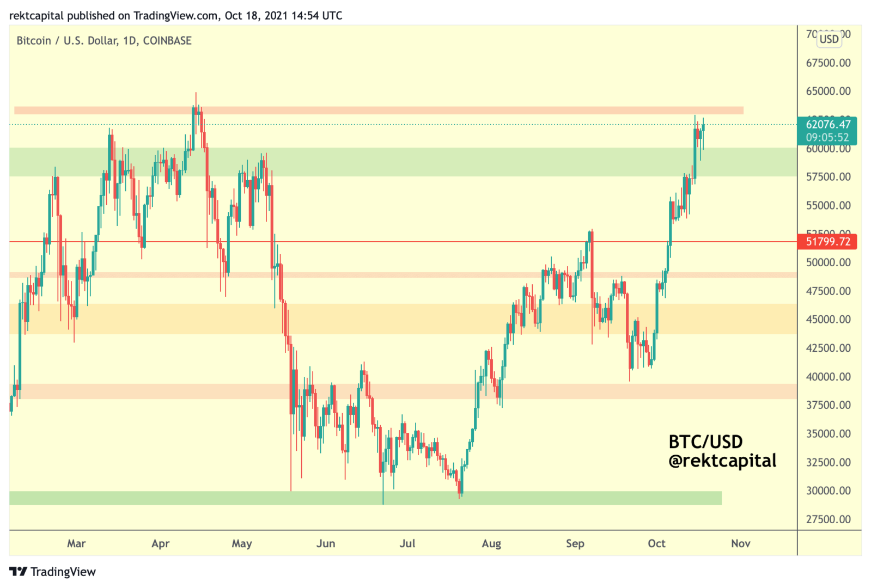Click the 55000.00 price axis label
Screen dimensions: 871x588
[x=828, y=205]
